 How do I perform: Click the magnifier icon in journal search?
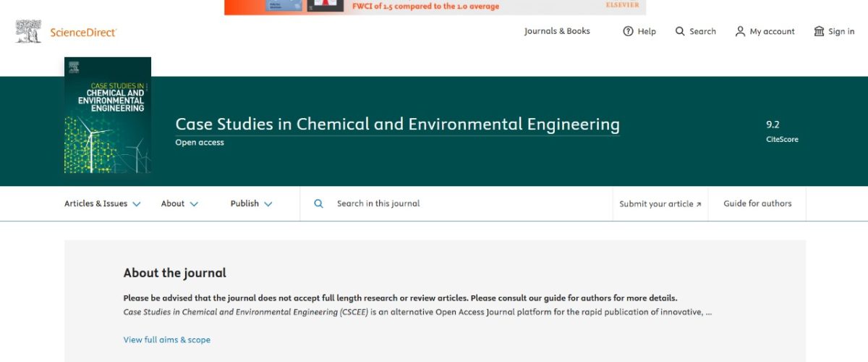[318, 203]
